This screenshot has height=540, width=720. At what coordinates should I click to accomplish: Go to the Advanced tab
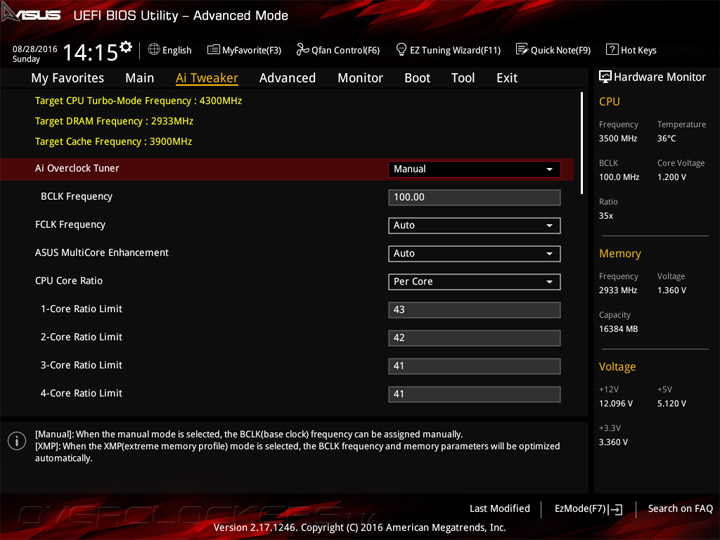[287, 78]
